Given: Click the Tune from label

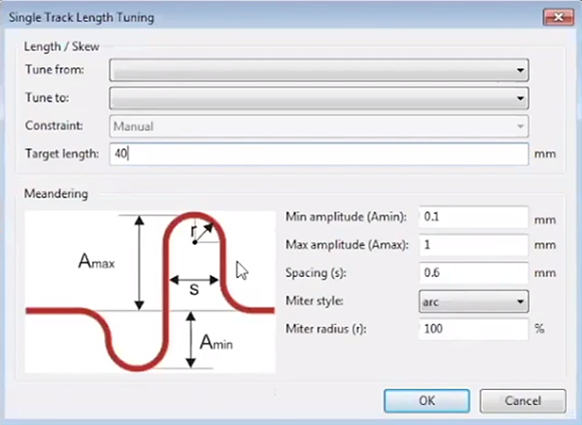Looking at the screenshot, I should [55, 69].
